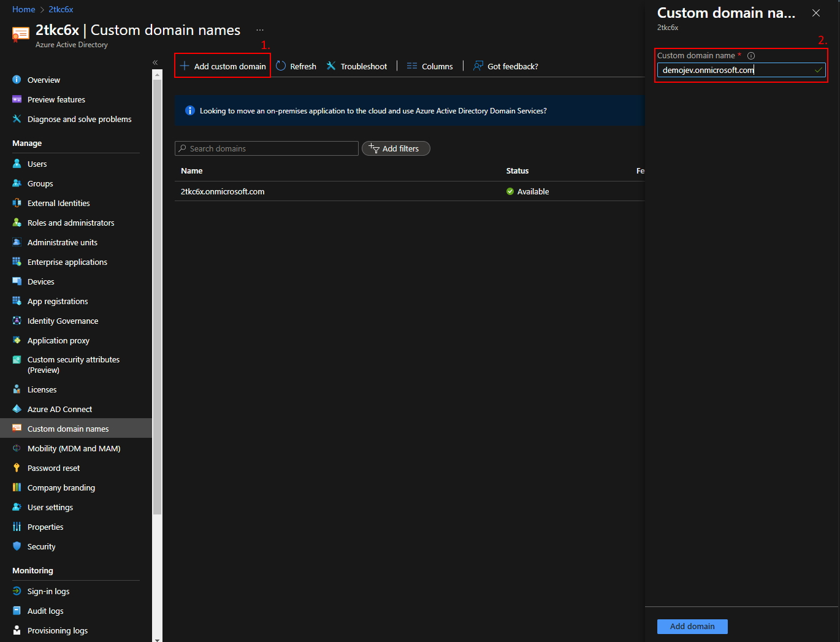Viewport: 840px width, 642px height.
Task: Click the Password reset key icon
Action: tap(17, 468)
